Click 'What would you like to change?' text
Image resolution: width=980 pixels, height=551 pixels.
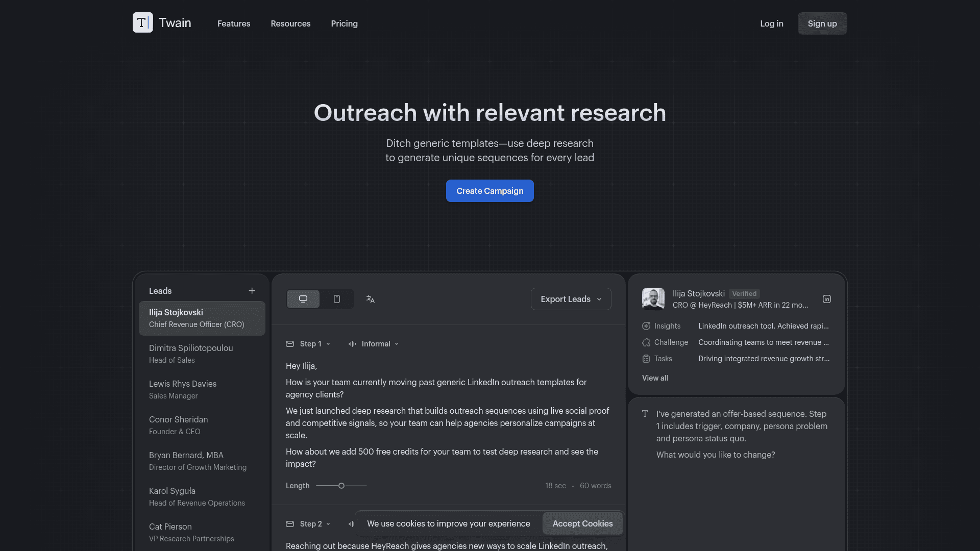pos(716,455)
